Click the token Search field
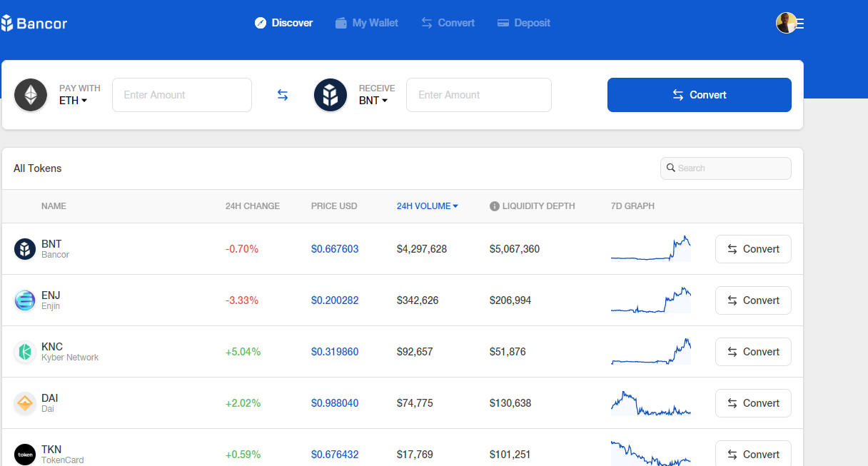Image resolution: width=868 pixels, height=466 pixels. click(726, 168)
